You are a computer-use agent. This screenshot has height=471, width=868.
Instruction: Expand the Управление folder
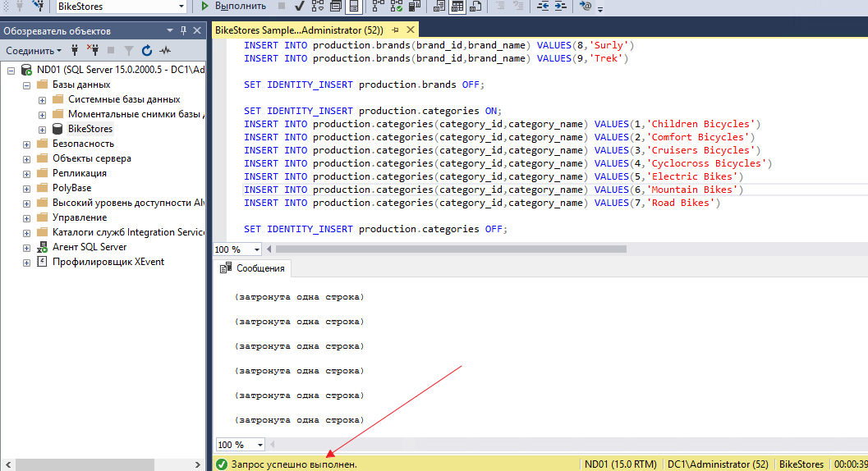click(26, 218)
